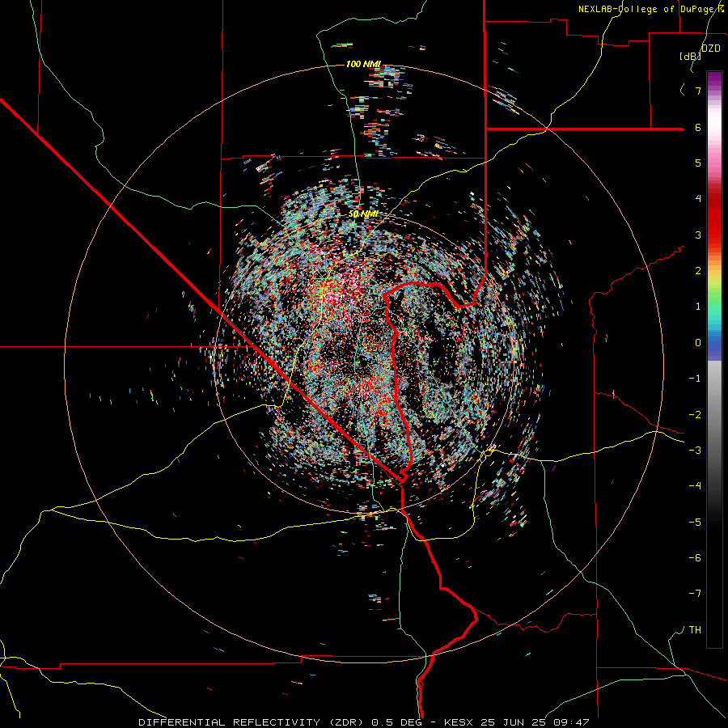The height and width of the screenshot is (728, 728).
Task: Click the -1 dB tick label
Action: (695, 379)
